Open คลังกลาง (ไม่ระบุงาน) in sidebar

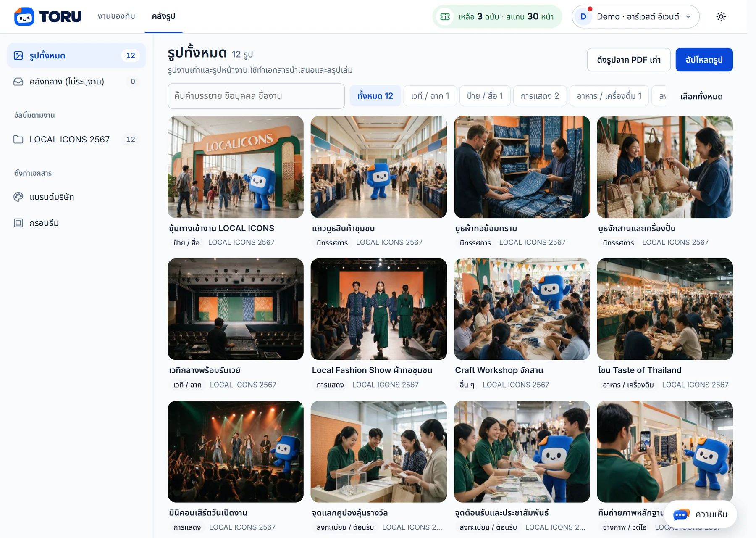click(76, 82)
